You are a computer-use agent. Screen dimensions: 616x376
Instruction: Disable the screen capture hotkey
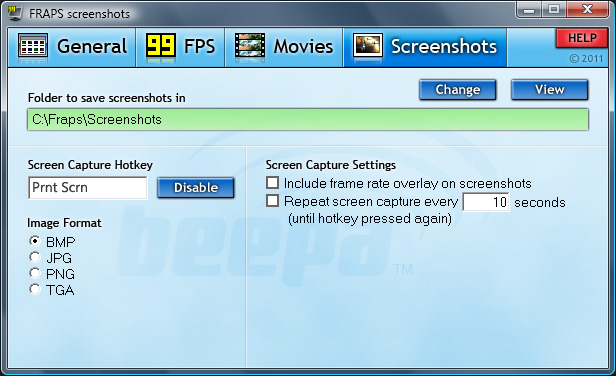click(x=196, y=187)
